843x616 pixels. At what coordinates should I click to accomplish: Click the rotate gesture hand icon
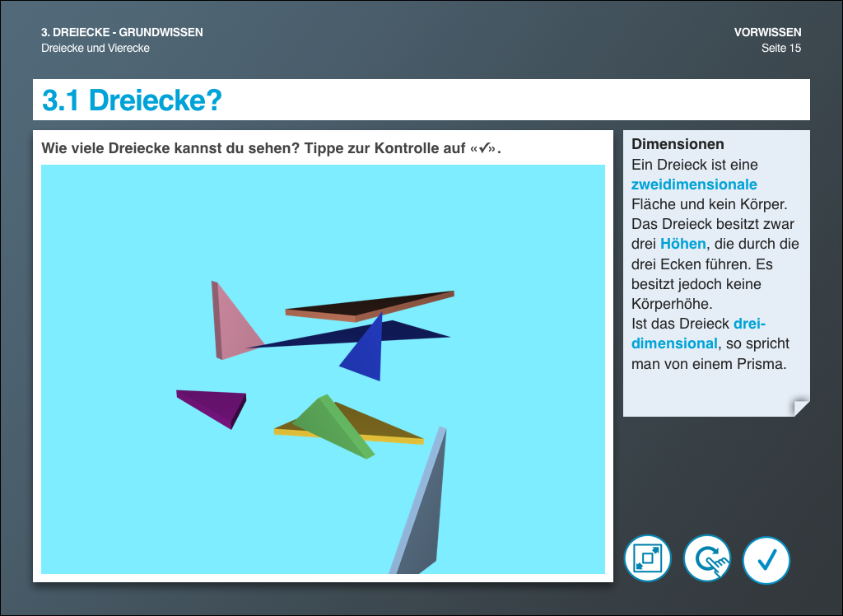click(x=707, y=560)
